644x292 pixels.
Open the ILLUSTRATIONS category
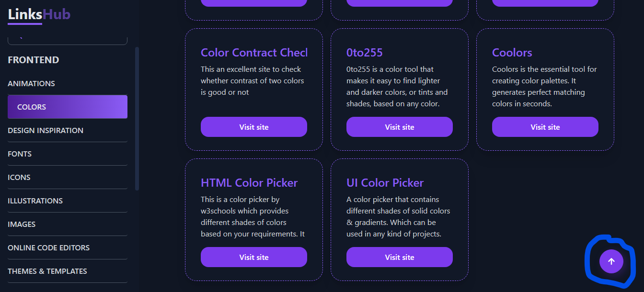point(35,201)
